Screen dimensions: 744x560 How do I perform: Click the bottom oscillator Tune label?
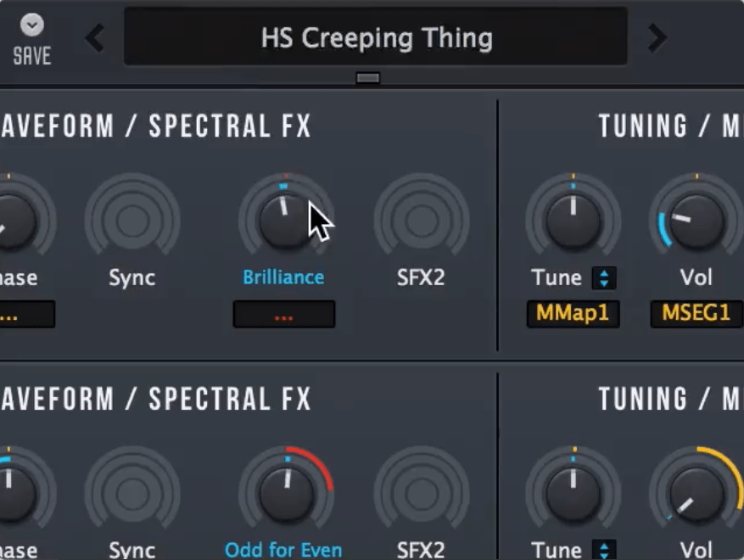pos(557,550)
